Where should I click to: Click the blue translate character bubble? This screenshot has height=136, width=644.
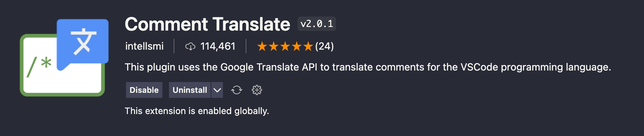coord(83,42)
